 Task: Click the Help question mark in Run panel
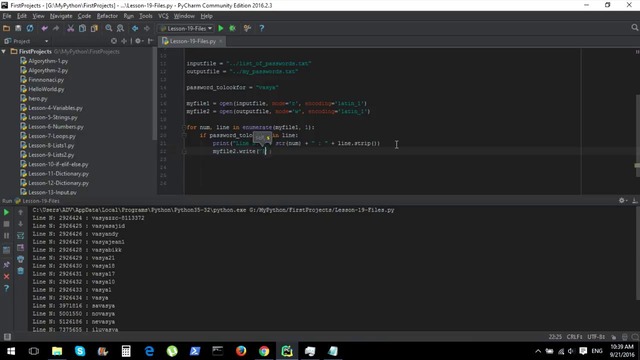coord(6,289)
